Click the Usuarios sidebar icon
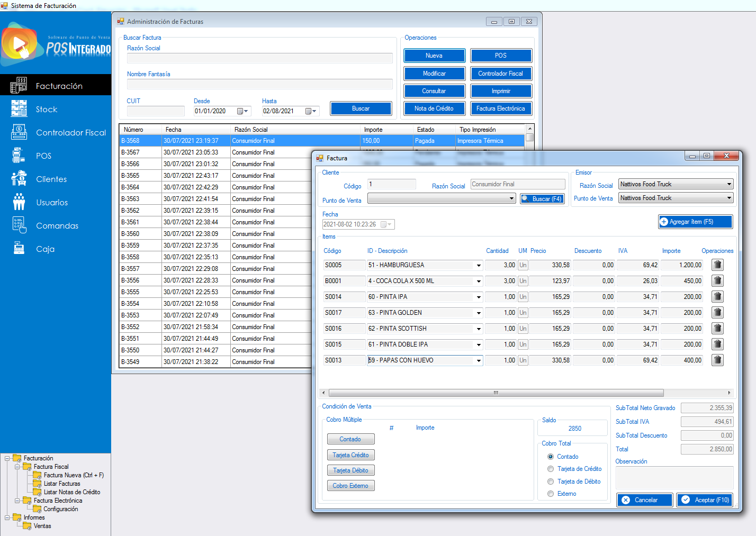The image size is (756, 536). coord(19,202)
